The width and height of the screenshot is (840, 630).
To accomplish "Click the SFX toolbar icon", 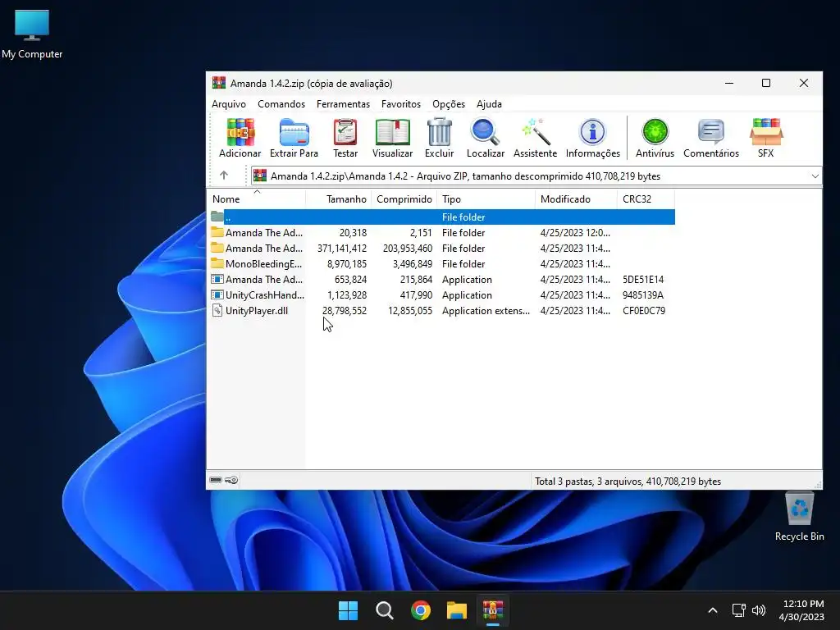I will [766, 138].
